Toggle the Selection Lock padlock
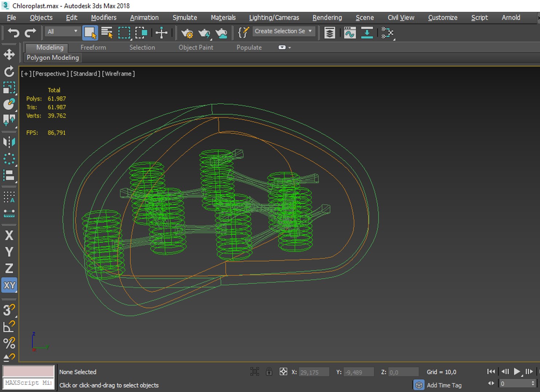 coord(269,372)
